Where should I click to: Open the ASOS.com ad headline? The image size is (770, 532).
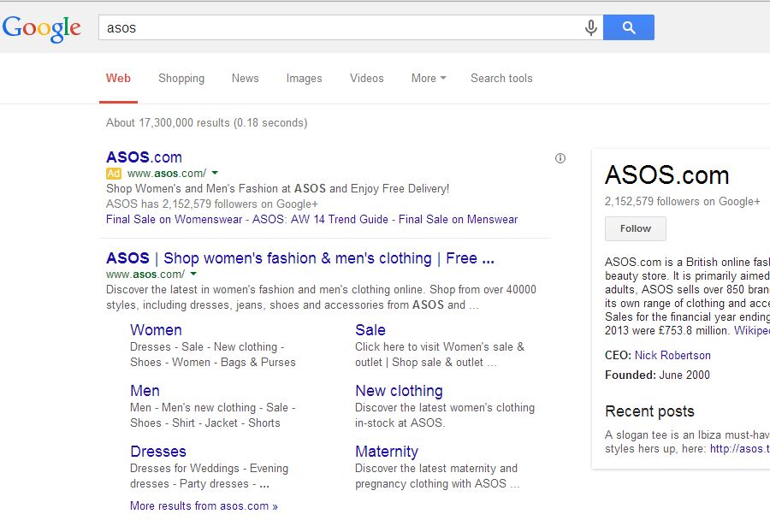click(144, 157)
